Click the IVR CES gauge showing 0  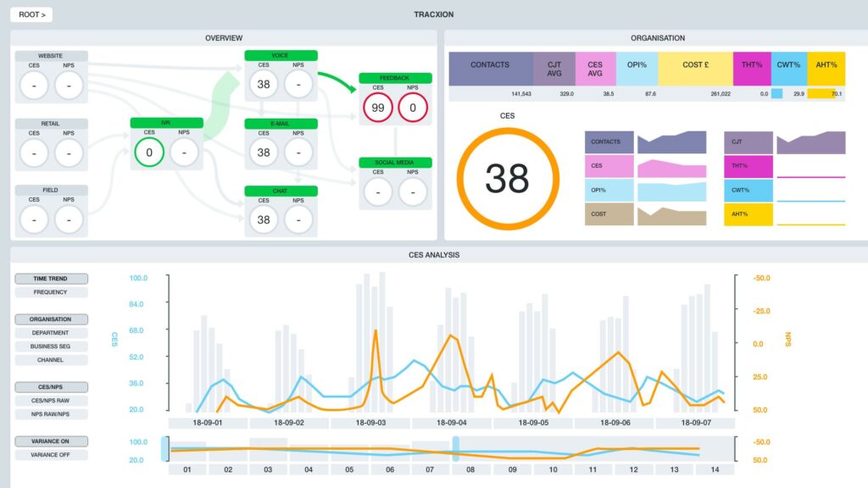(x=148, y=152)
